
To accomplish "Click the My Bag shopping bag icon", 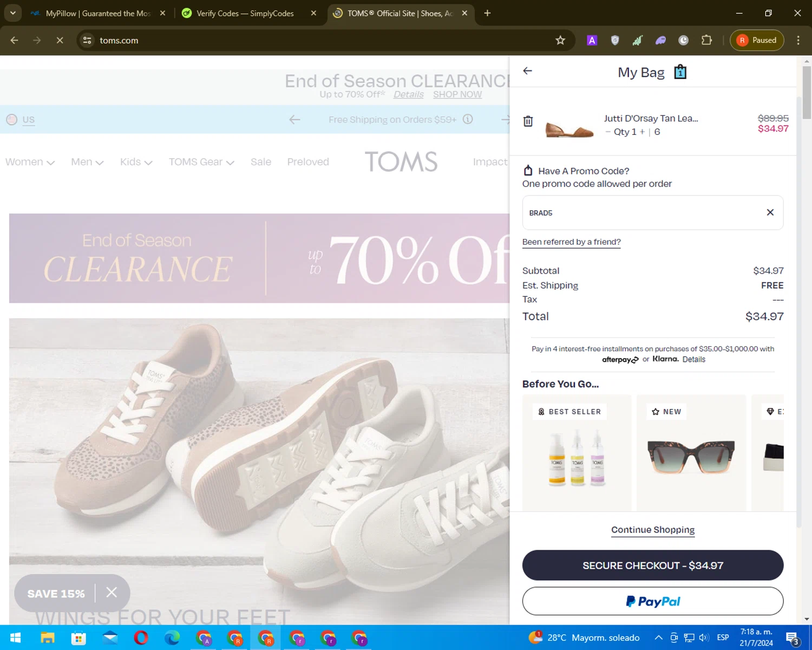I will 680,71.
